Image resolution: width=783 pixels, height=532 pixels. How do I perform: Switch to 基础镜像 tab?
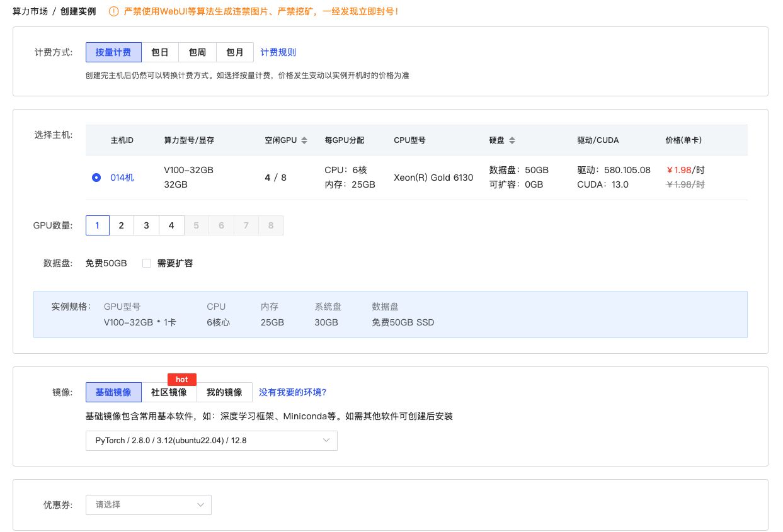[113, 392]
